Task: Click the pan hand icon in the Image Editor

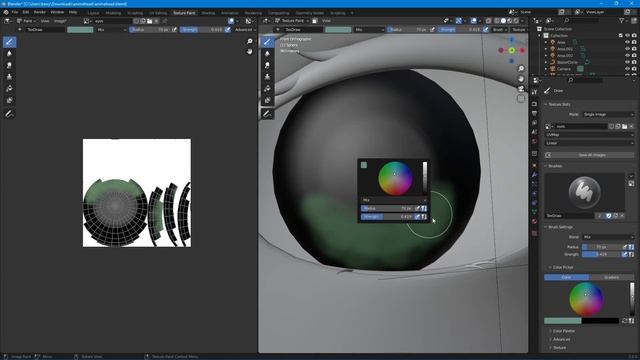Action: click(x=249, y=51)
